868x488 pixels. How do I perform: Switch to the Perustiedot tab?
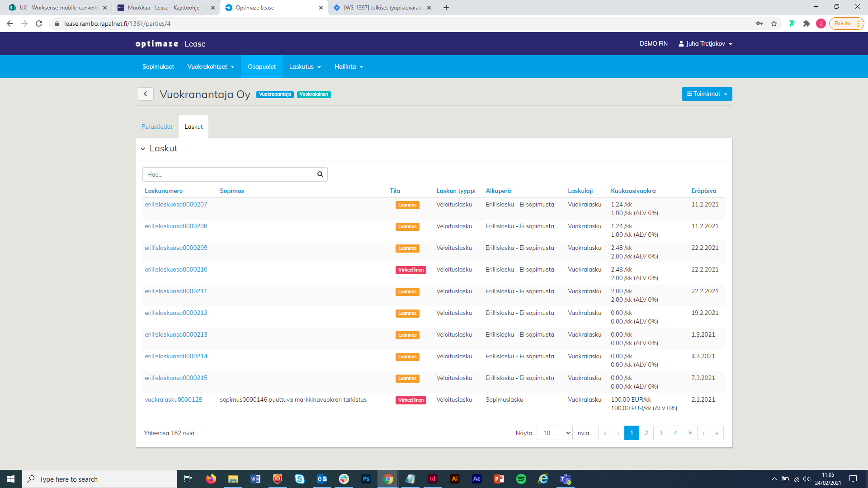pyautogui.click(x=157, y=127)
